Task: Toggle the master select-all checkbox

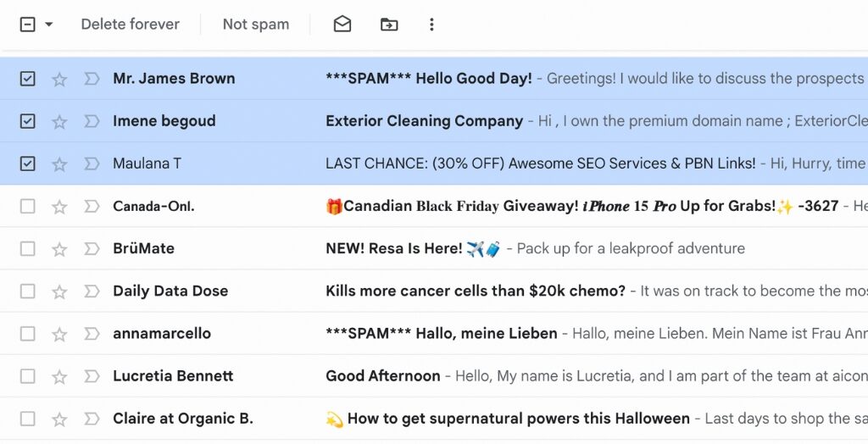Action: coord(27,25)
